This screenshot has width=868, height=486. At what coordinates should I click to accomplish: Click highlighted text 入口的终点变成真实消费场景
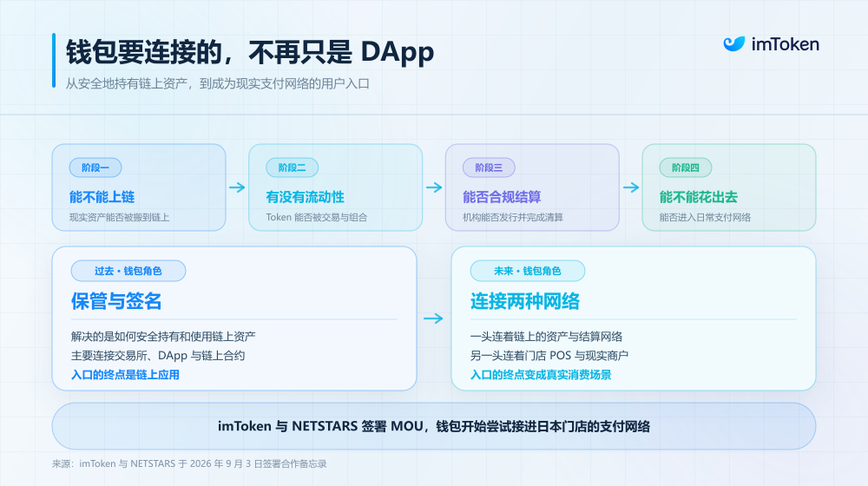click(541, 375)
